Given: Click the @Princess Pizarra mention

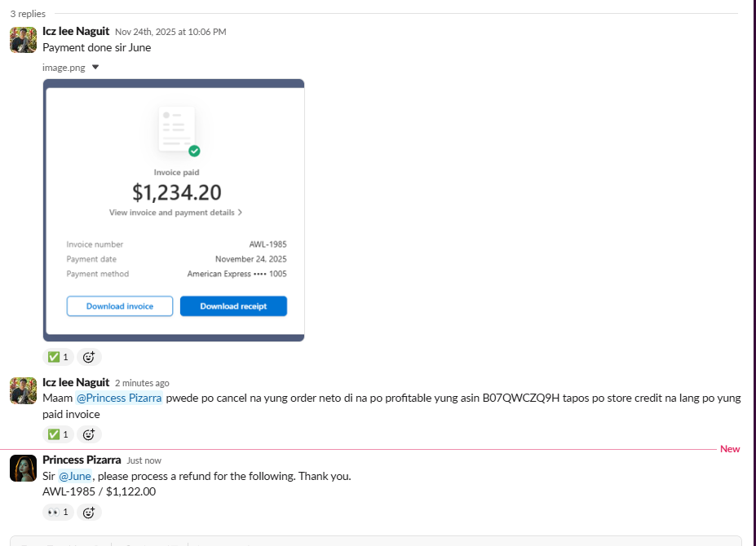Looking at the screenshot, I should click(119, 398).
